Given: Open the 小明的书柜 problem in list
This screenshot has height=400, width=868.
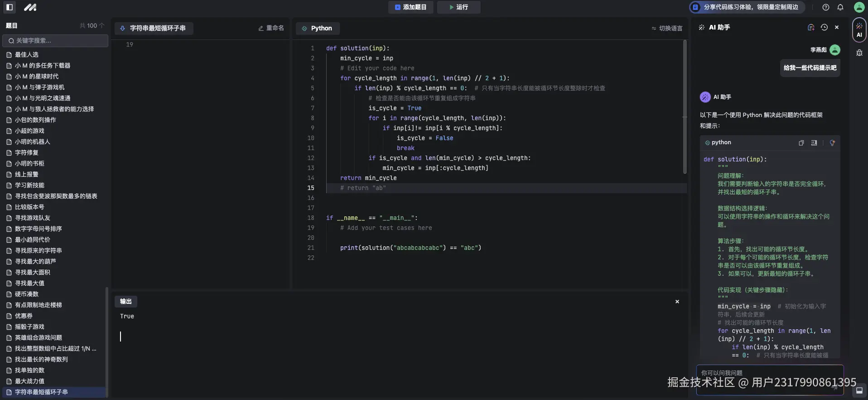Looking at the screenshot, I should click(x=29, y=164).
